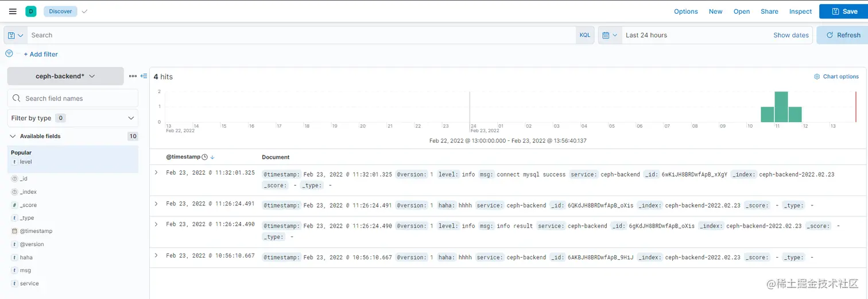Click the calendar quick-menu icon
Screen dimensions: 868x299
point(610,35)
